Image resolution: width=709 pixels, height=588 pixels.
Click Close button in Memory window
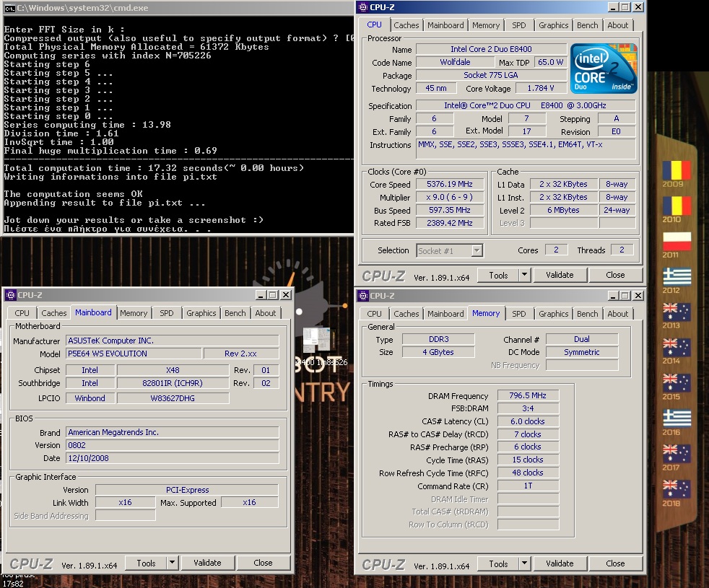pos(615,563)
